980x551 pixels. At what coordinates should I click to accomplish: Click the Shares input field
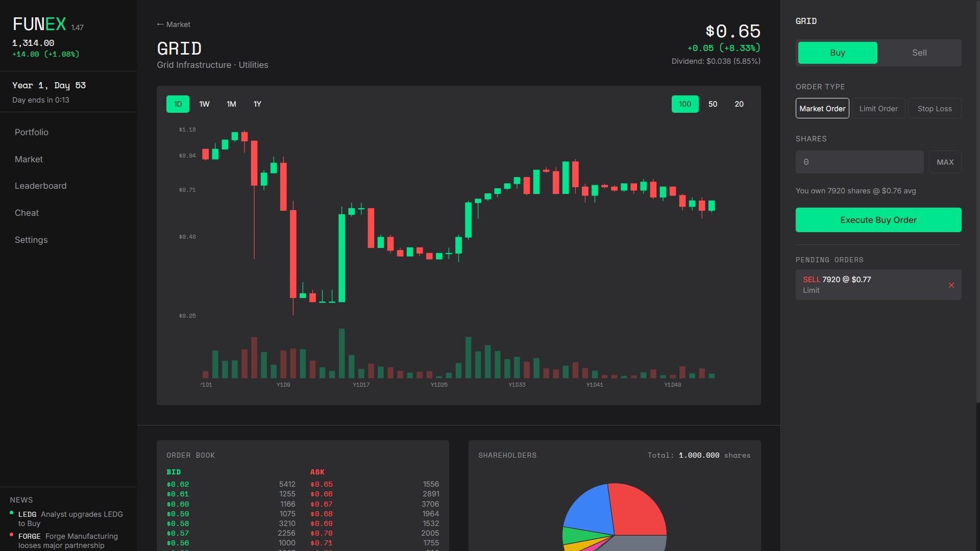pyautogui.click(x=860, y=162)
